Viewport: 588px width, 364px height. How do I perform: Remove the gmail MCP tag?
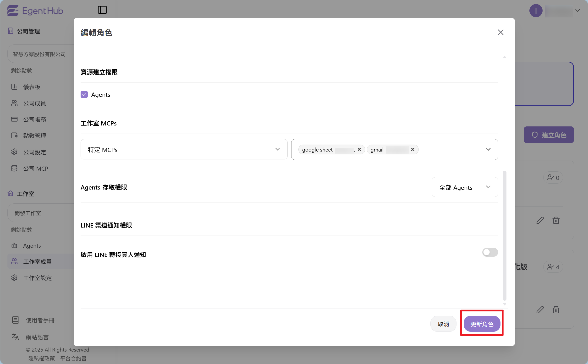tap(412, 150)
